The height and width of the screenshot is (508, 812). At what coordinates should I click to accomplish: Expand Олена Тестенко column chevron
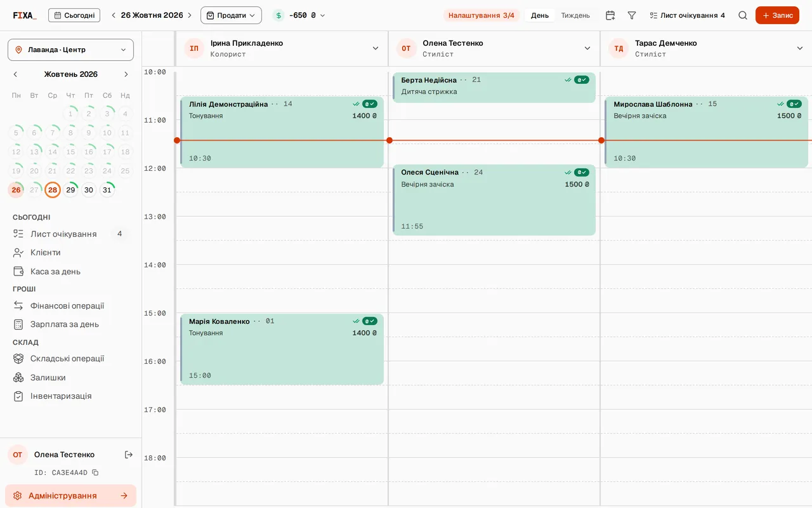pos(587,48)
